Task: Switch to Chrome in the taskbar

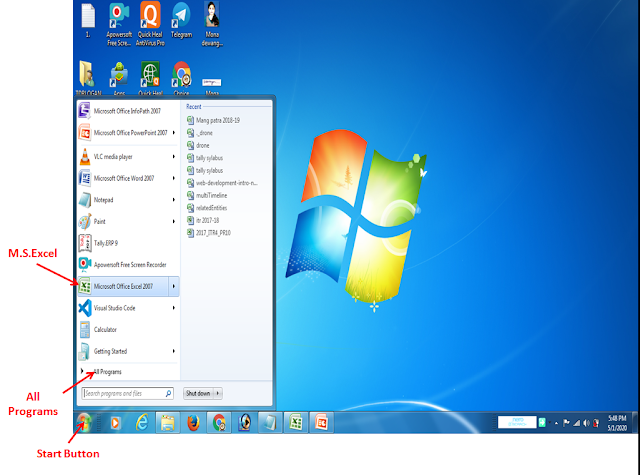Action: [x=219, y=423]
